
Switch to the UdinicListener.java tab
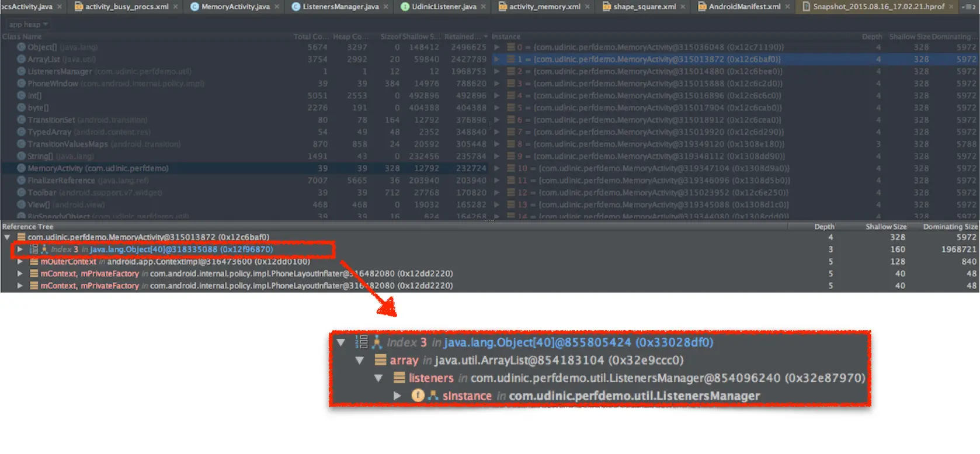[x=444, y=6]
